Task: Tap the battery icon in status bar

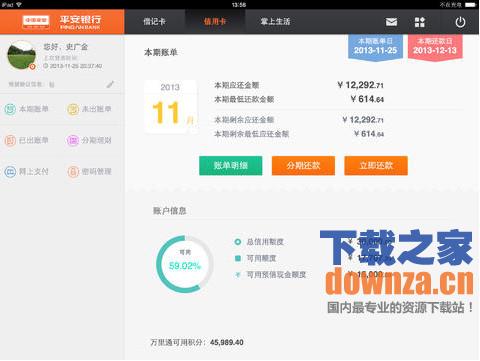Action: click(471, 5)
